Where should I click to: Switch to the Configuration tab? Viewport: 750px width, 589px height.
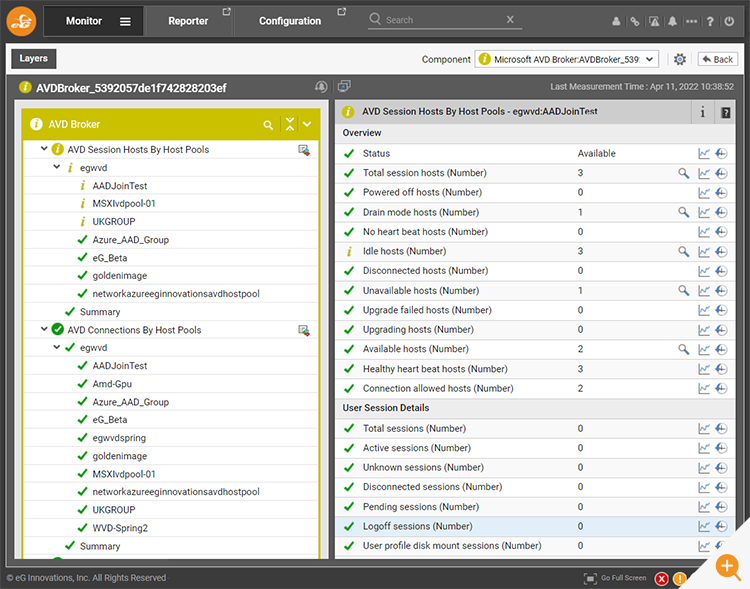(x=290, y=21)
